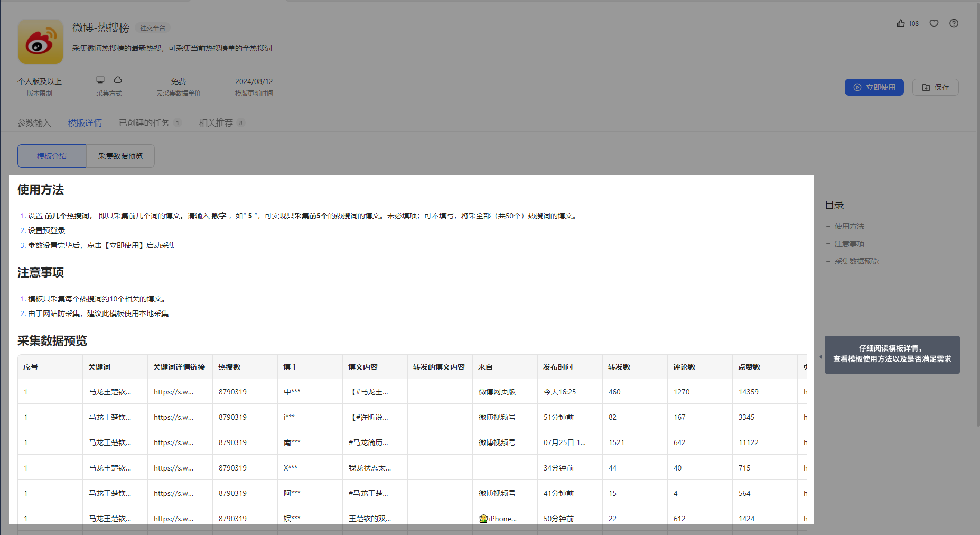Jump to 注意事项 in the table of contents
This screenshot has height=535, width=980.
[x=849, y=244]
